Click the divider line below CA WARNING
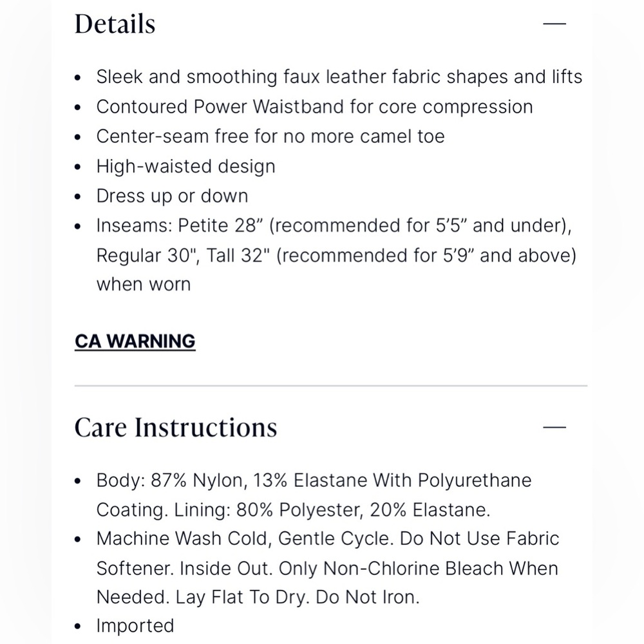 coord(331,386)
